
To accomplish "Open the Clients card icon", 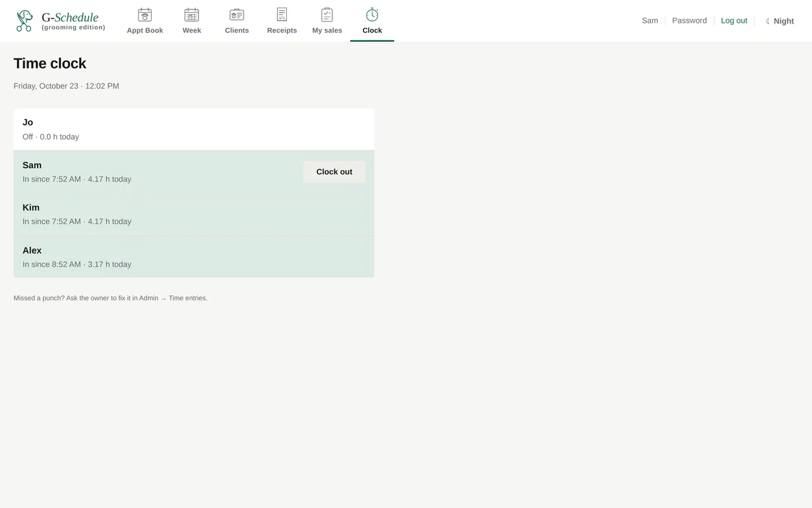I will tap(237, 15).
